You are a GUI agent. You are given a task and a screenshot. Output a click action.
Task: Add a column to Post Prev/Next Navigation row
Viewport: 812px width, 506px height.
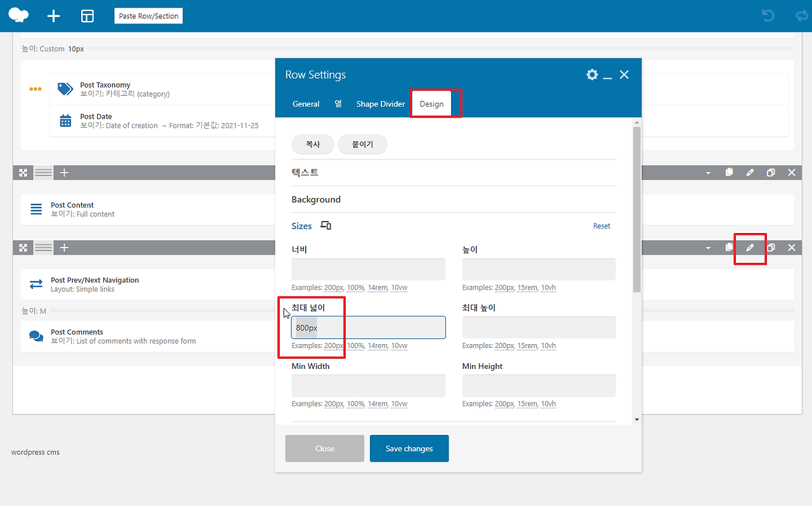[x=64, y=248]
